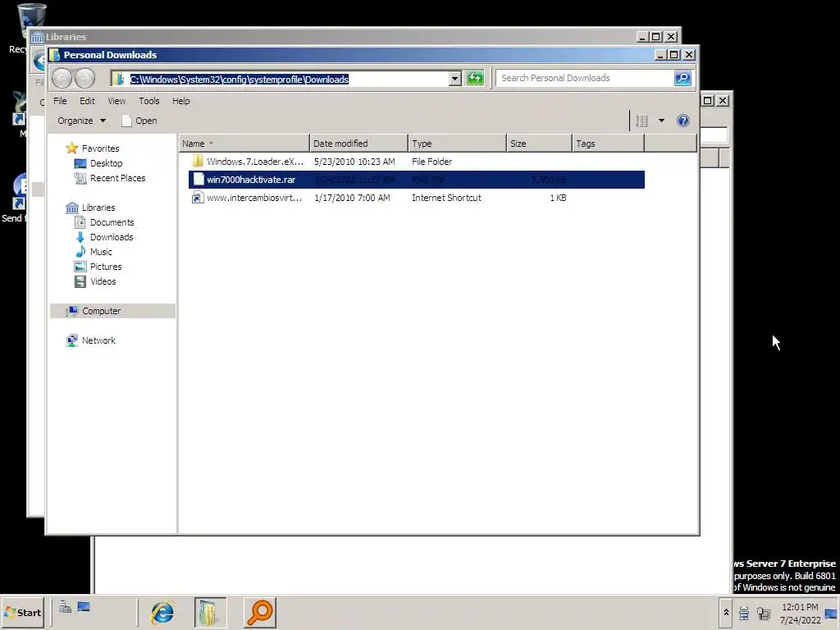Click the green Refresh button
The width and height of the screenshot is (840, 630).
[475, 78]
